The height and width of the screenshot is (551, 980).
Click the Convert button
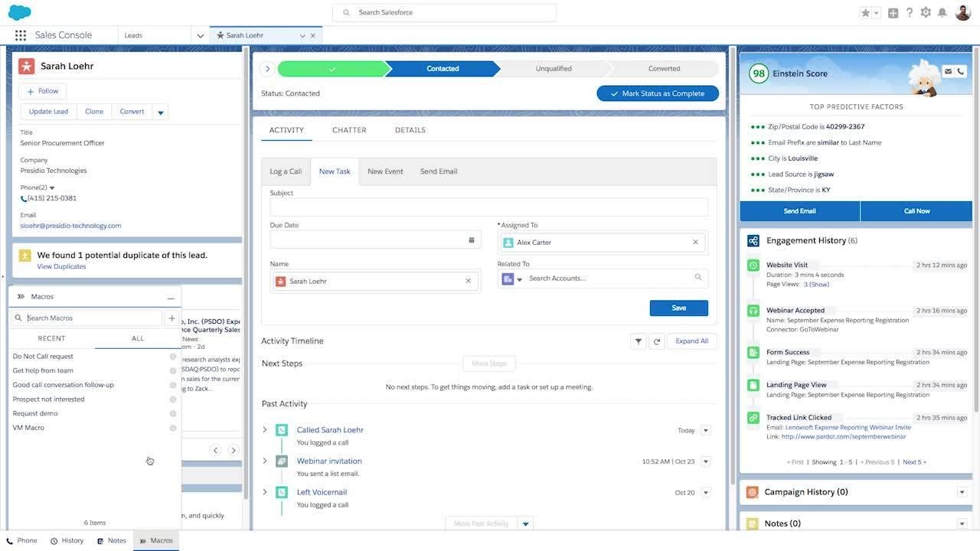[132, 112]
